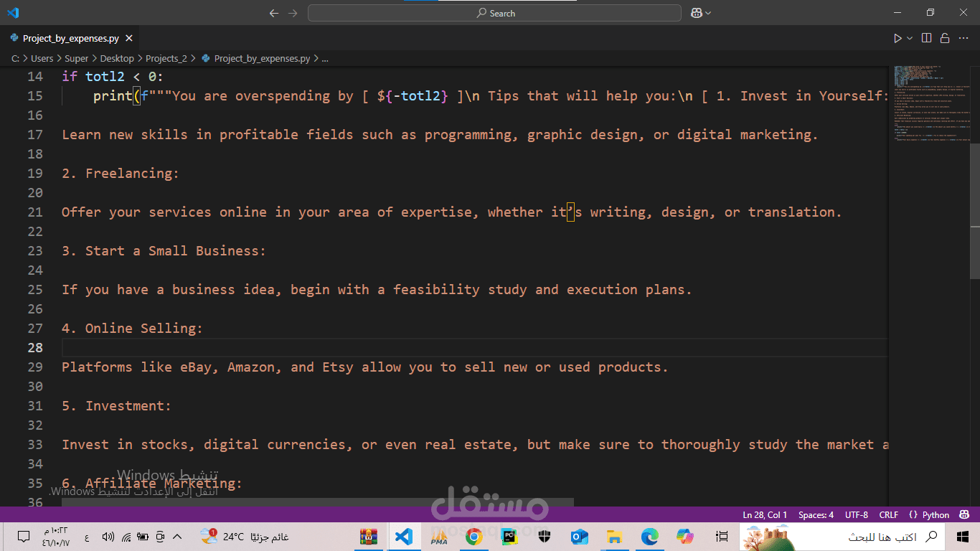The width and height of the screenshot is (980, 551).
Task: Click line number 14 in gutter
Action: coord(35,76)
